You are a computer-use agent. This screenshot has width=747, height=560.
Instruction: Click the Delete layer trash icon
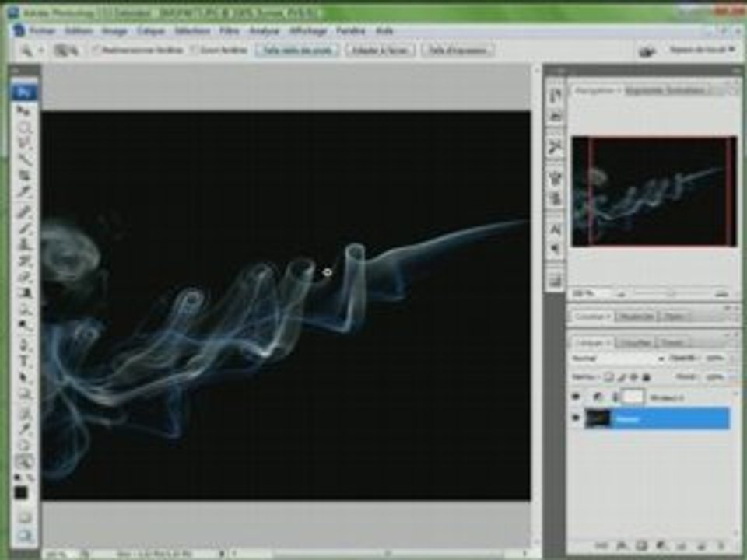(x=721, y=546)
